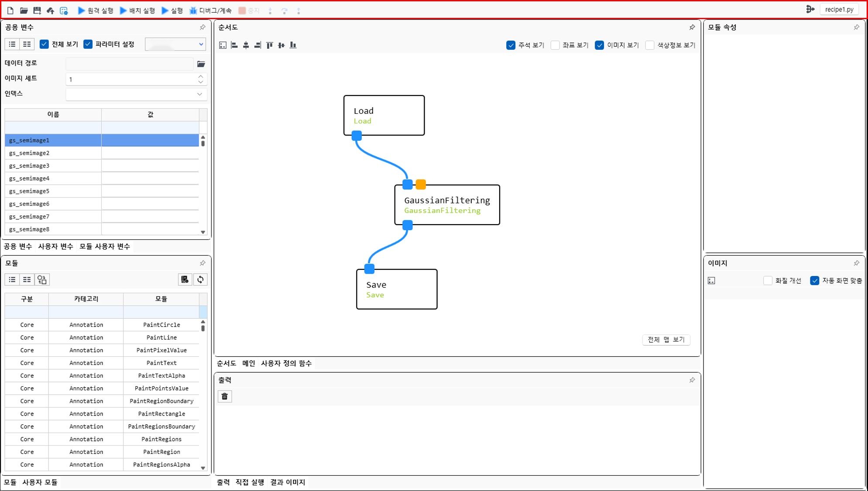The height and width of the screenshot is (491, 868).
Task: Switch to 사용자 변수 tab
Action: 55,246
